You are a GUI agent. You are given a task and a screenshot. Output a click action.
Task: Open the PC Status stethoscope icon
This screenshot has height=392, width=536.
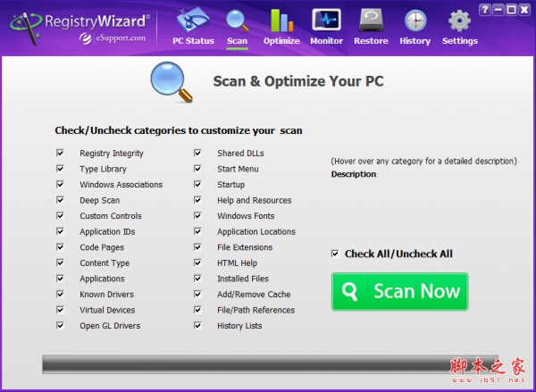coord(193,20)
